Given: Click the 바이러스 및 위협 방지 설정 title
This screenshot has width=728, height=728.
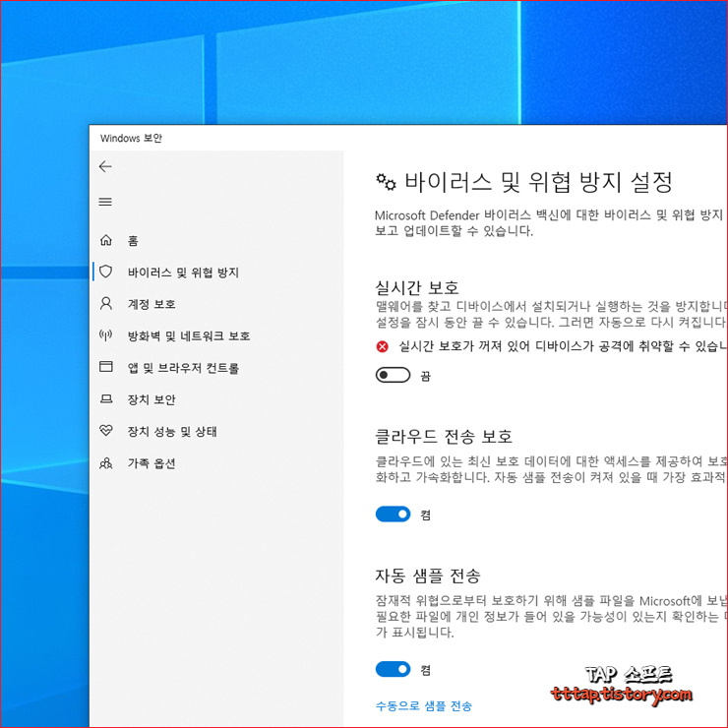Looking at the screenshot, I should pyautogui.click(x=538, y=182).
